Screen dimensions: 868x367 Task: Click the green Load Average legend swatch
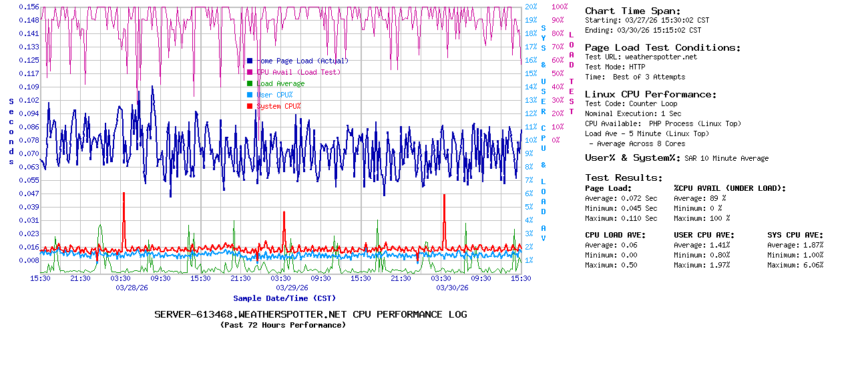pyautogui.click(x=250, y=83)
